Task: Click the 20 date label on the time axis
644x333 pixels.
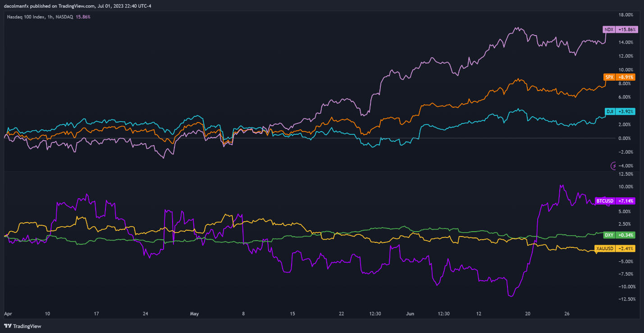Action: coord(528,314)
